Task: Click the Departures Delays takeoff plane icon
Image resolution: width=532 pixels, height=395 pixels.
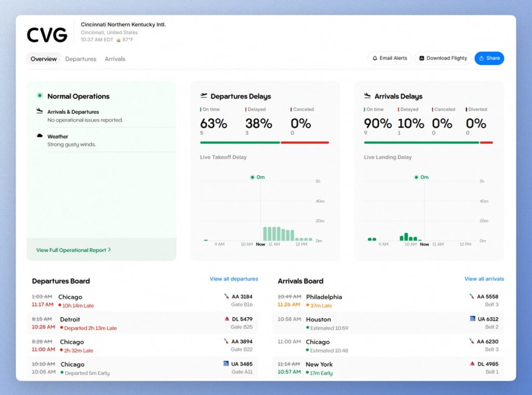Action: click(204, 96)
